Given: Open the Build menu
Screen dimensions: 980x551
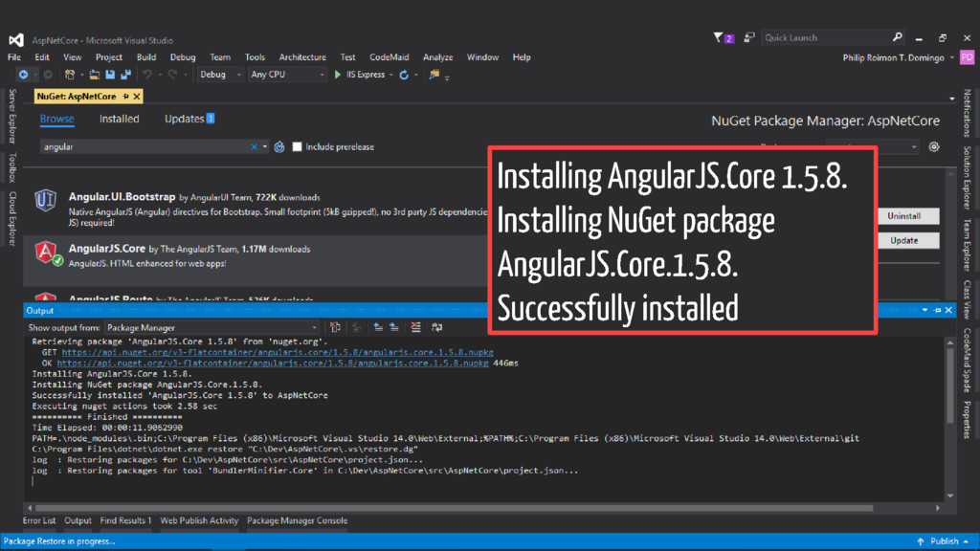Looking at the screenshot, I should [146, 57].
